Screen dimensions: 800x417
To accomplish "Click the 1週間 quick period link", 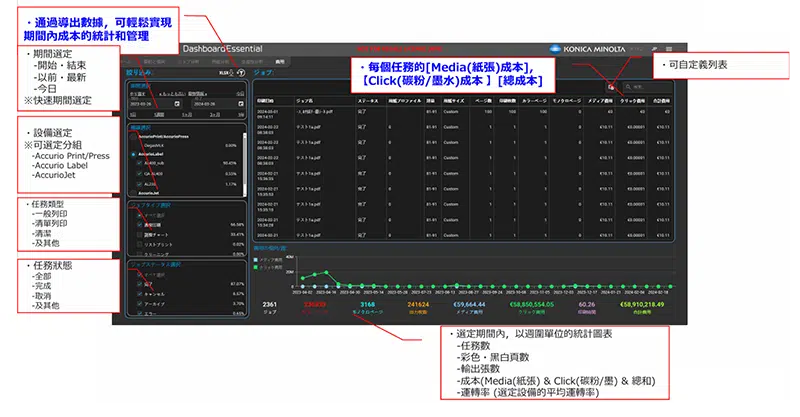I will pyautogui.click(x=159, y=115).
